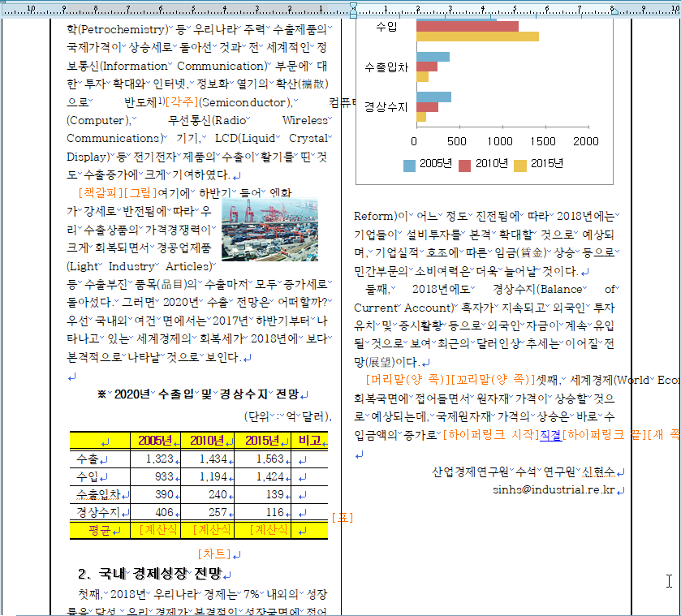Select the [차트] chart control code
This screenshot has width=681, height=616.
point(214,554)
